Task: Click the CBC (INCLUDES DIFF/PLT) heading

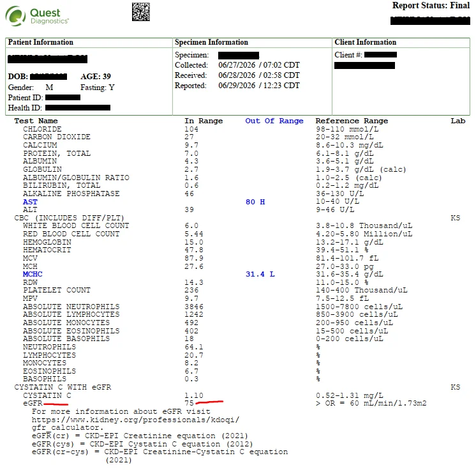Action: (69, 218)
